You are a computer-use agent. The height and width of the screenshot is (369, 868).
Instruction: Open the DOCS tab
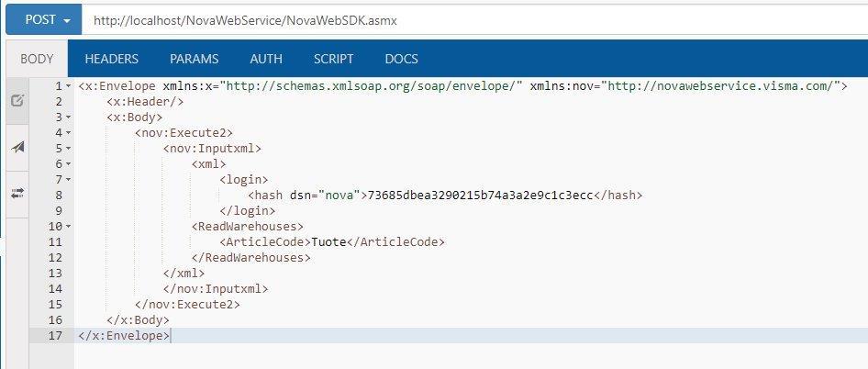(x=401, y=59)
